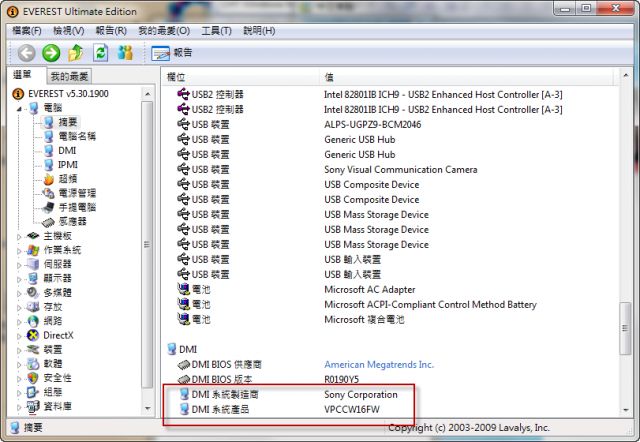
Task: Select the R0190Y5 BIOS version value
Action: [342, 380]
